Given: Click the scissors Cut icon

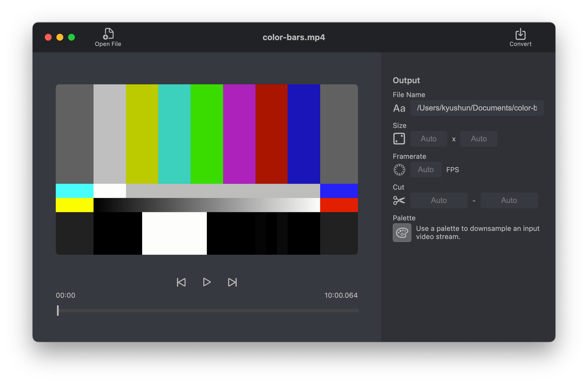Looking at the screenshot, I should pyautogui.click(x=399, y=200).
